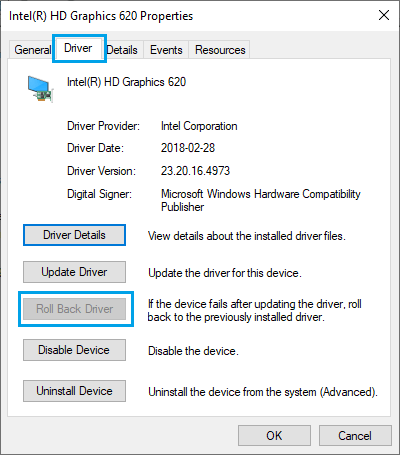Click the 'Disable the device.' description

coord(193,351)
